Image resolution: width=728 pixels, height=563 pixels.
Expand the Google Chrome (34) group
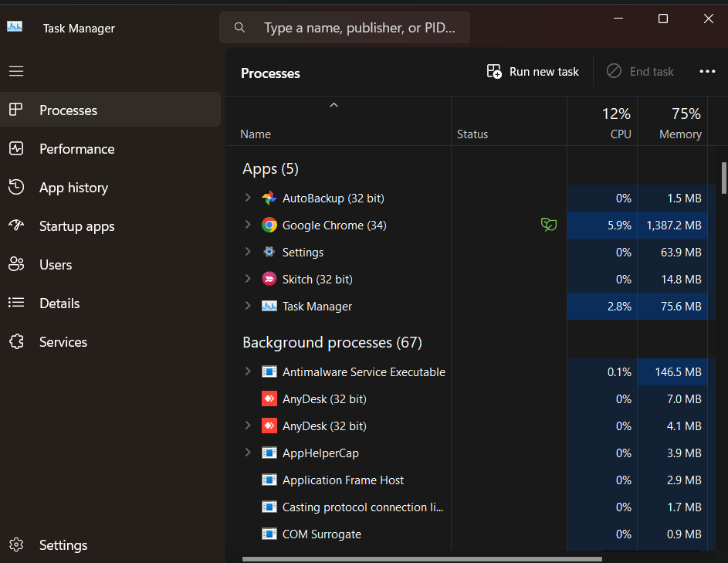[248, 225]
